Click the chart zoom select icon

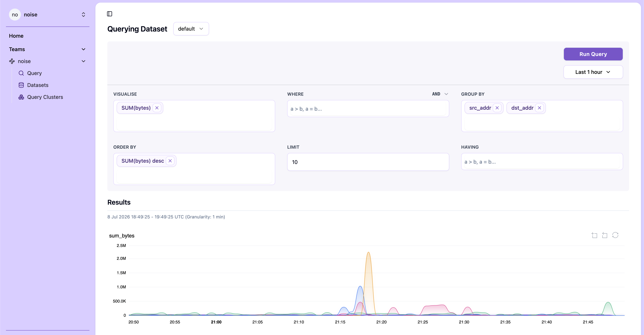pyautogui.click(x=594, y=235)
